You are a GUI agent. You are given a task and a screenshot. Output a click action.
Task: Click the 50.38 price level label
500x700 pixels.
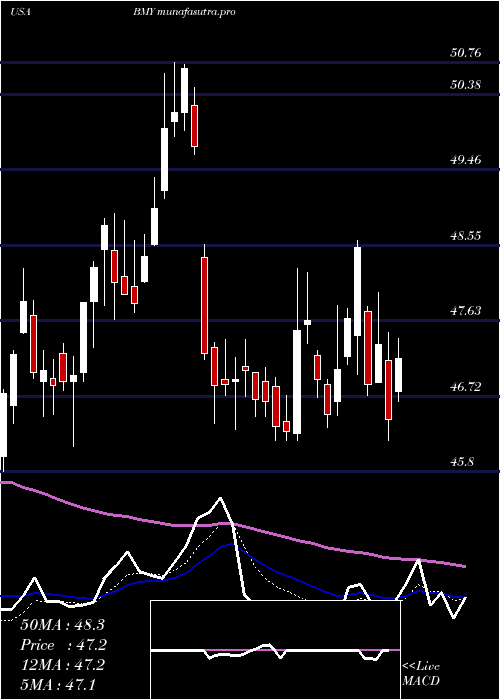[466, 84]
